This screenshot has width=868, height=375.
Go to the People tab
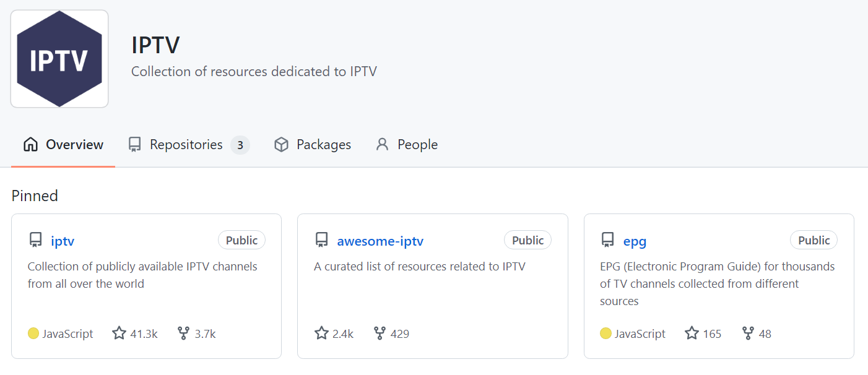click(x=417, y=145)
